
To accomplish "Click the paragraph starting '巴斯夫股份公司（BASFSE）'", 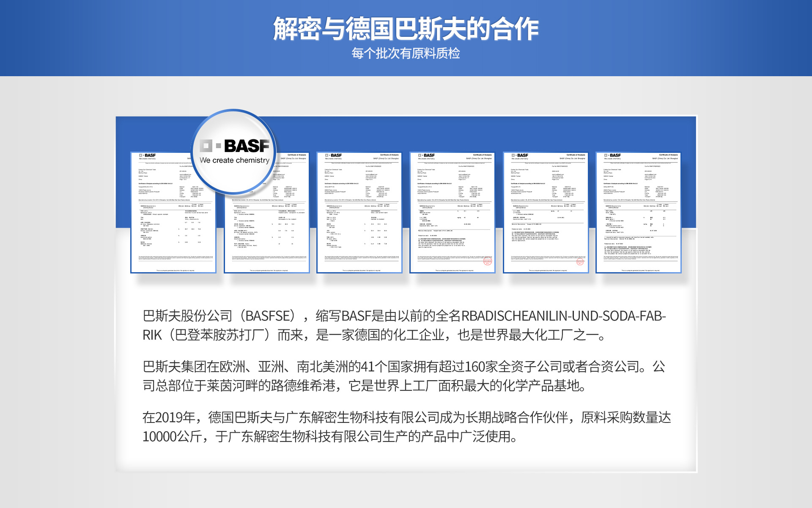I will click(x=404, y=325).
